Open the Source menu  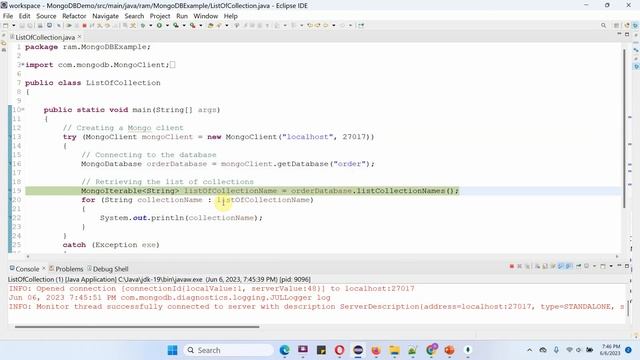(x=46, y=16)
